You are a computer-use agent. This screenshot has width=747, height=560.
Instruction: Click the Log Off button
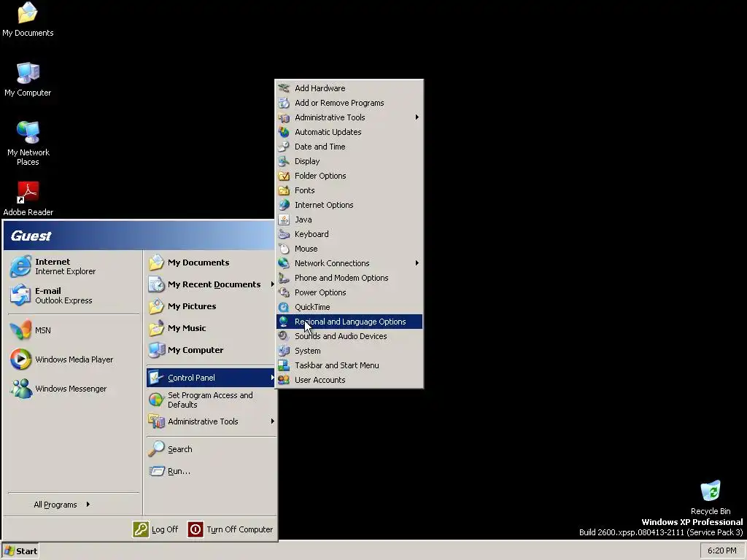coord(155,529)
